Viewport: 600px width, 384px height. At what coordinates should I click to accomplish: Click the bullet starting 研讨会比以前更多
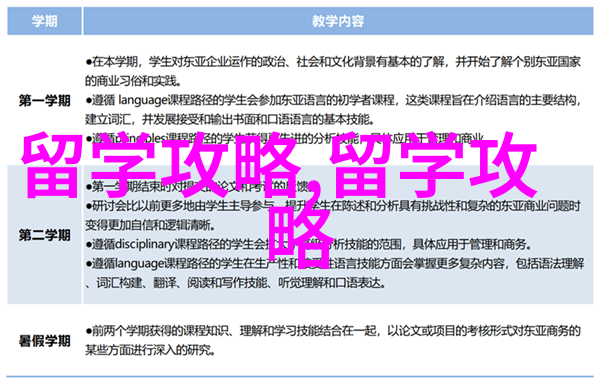(x=333, y=206)
